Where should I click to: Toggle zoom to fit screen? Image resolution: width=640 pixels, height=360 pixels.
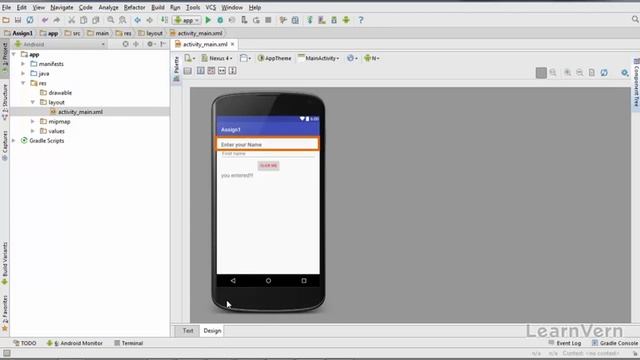[x=541, y=73]
